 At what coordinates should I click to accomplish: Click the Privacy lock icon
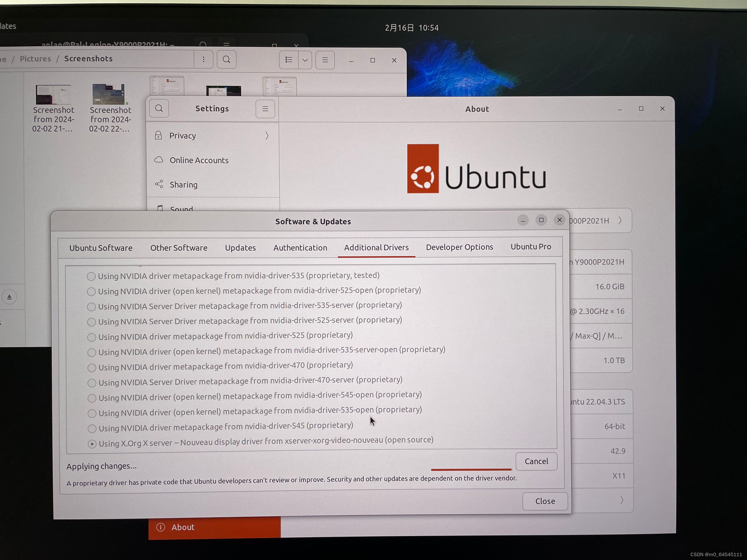(x=158, y=135)
